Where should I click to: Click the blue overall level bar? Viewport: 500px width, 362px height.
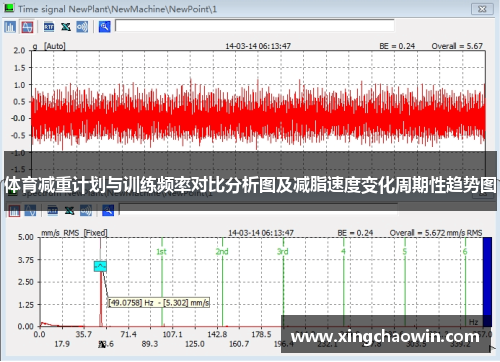click(x=487, y=282)
